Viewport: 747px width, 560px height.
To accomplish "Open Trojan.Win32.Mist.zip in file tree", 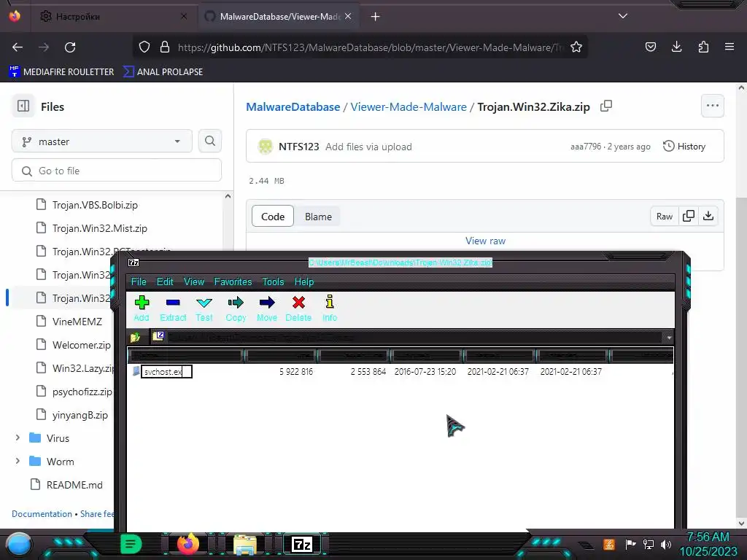I will point(99,228).
